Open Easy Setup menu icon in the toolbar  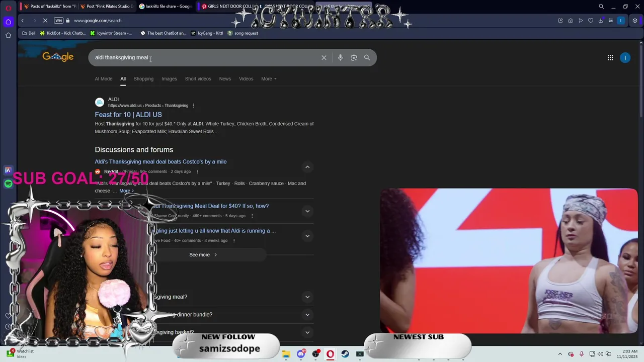pyautogui.click(x=611, y=21)
